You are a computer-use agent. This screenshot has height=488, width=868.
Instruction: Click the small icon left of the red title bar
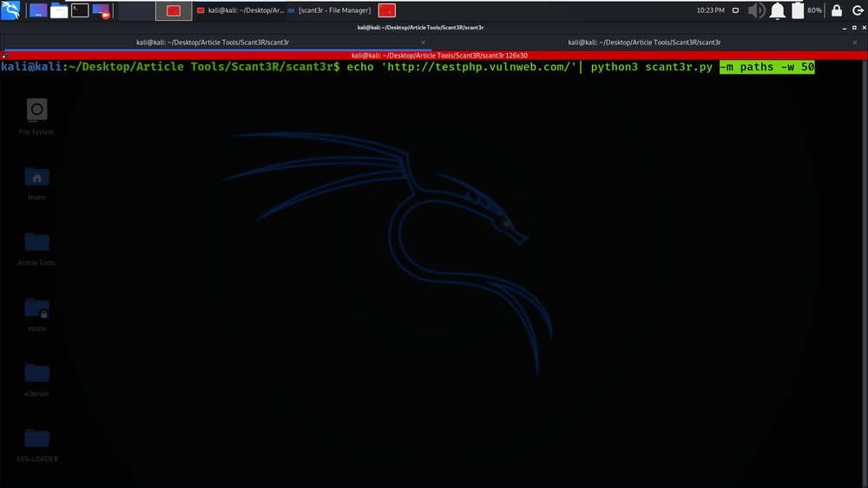(4, 56)
